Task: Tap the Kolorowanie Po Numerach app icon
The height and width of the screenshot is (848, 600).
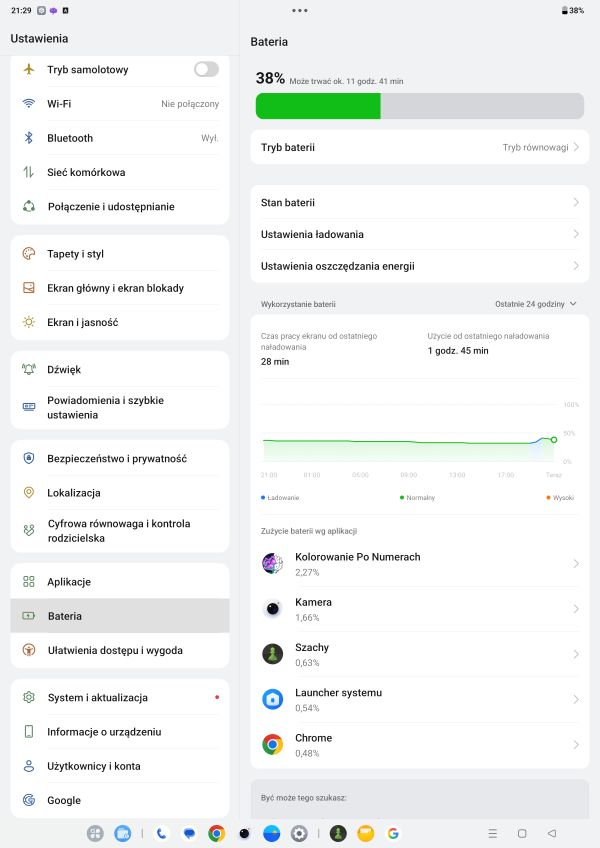Action: [x=272, y=564]
